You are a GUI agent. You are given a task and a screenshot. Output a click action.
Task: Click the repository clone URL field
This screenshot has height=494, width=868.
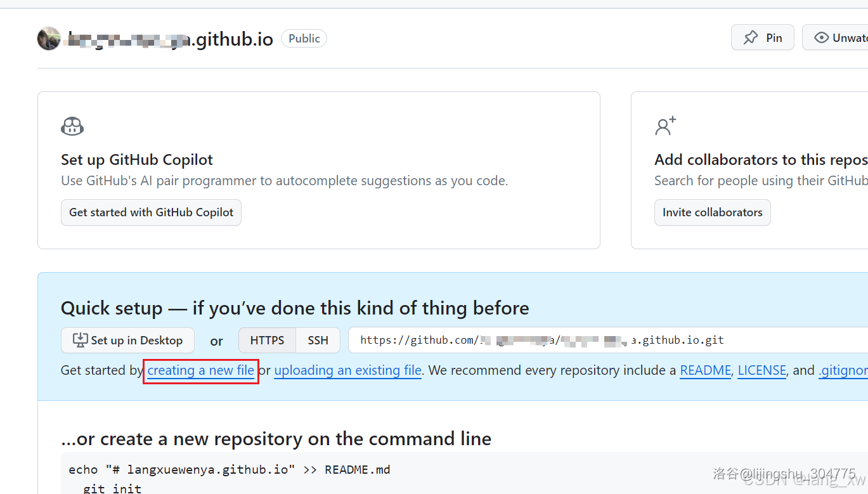pos(608,341)
